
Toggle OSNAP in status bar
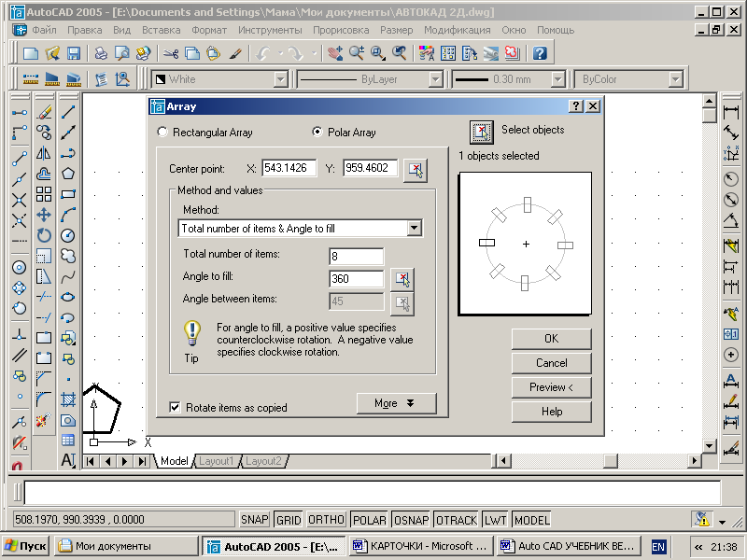pyautogui.click(x=412, y=520)
